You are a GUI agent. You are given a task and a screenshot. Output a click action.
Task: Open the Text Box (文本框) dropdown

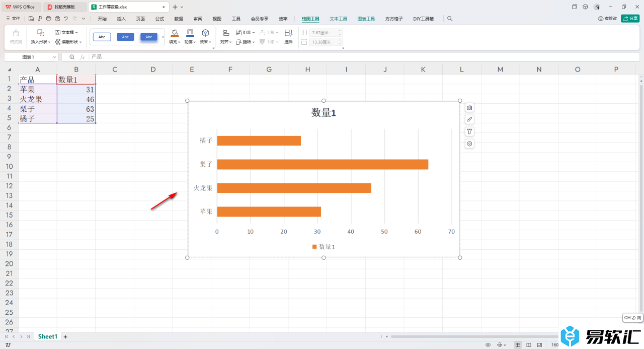(66, 32)
